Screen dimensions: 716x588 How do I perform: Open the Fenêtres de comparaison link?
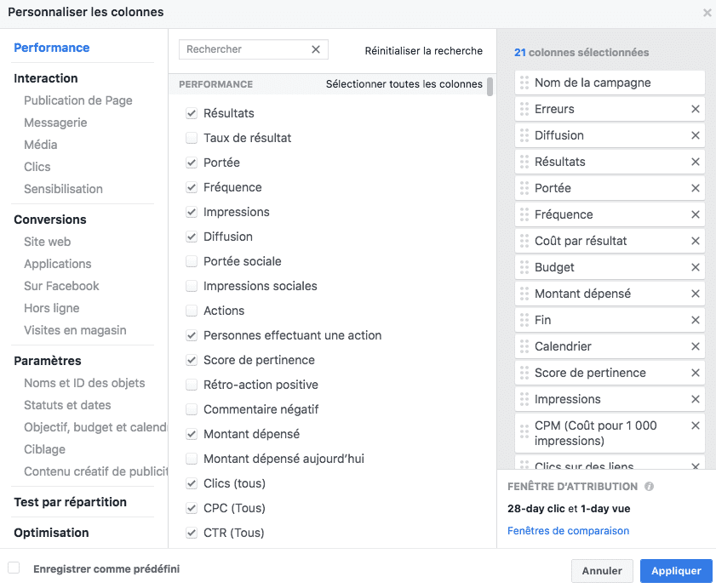(568, 530)
